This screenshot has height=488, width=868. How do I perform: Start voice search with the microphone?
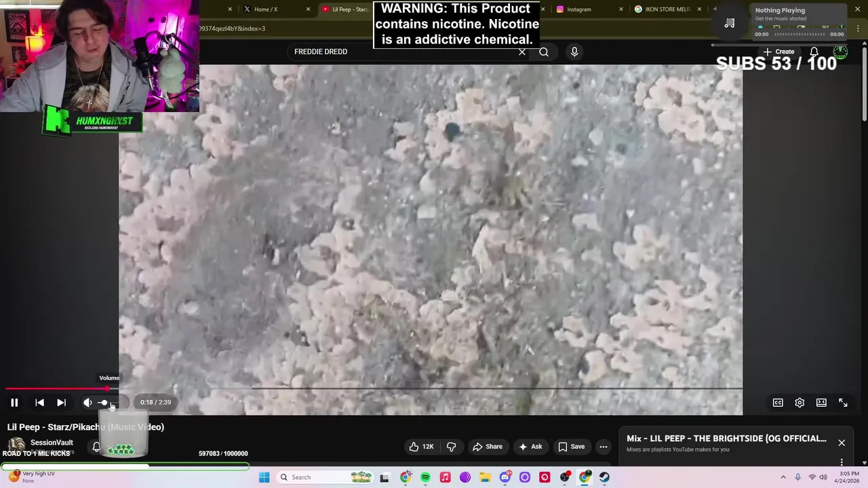coord(574,52)
